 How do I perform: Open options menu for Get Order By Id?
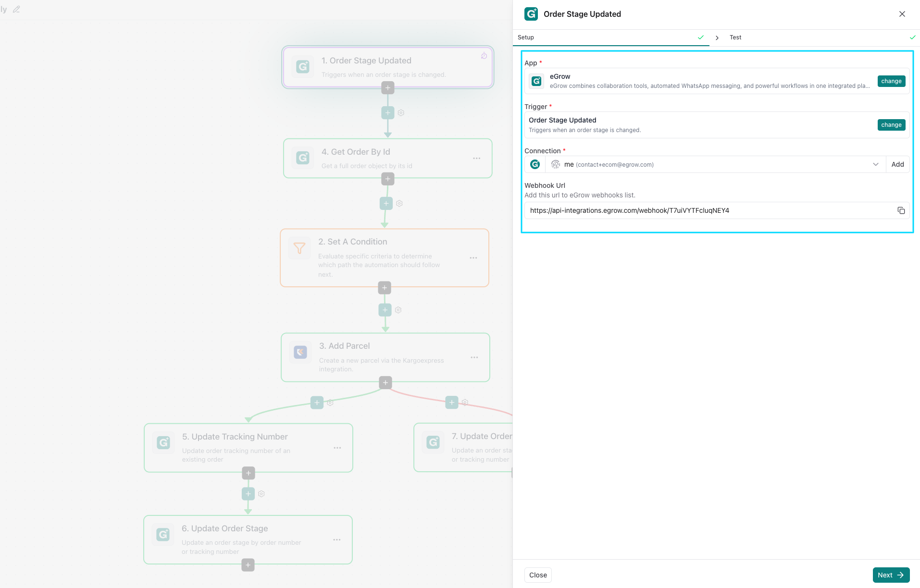click(476, 158)
